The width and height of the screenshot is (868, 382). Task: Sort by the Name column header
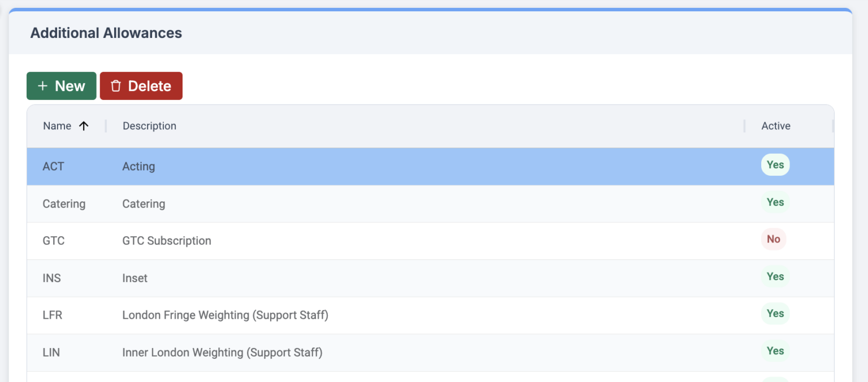[57, 126]
